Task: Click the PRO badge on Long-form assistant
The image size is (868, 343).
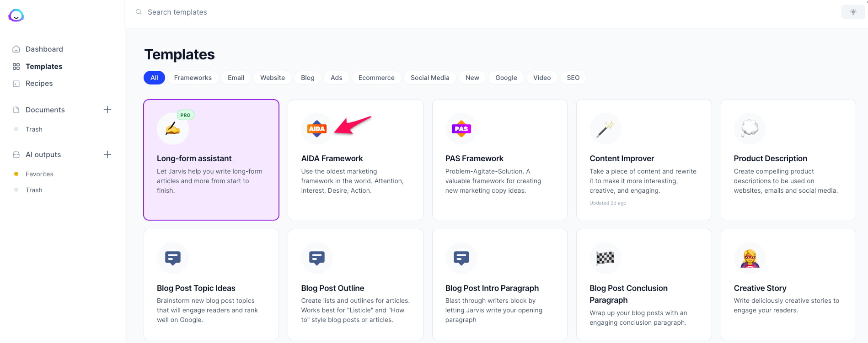Action: 185,115
